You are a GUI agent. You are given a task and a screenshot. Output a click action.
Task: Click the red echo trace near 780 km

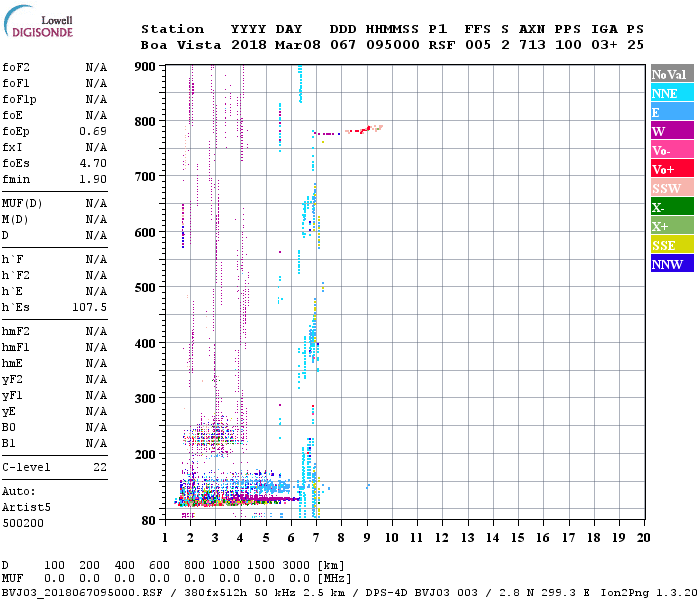click(363, 130)
